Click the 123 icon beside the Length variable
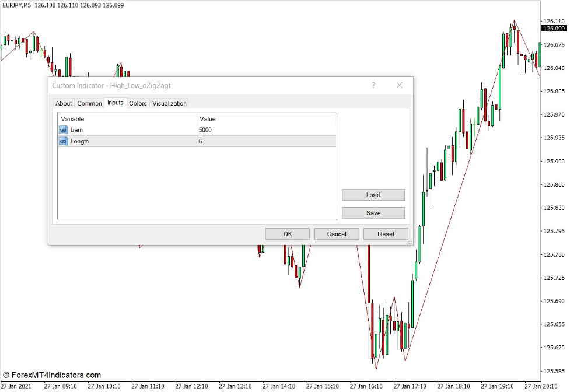This screenshot has width=570, height=392. (x=63, y=141)
